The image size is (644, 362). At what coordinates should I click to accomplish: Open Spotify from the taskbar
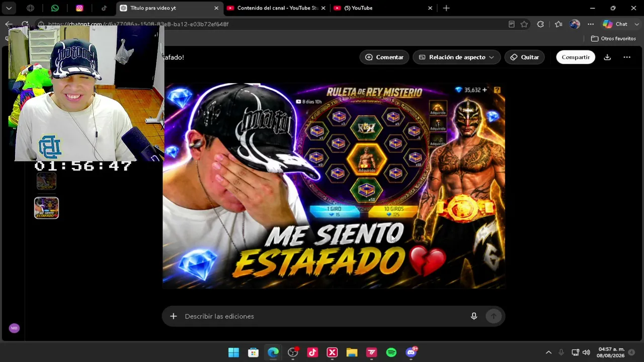[x=391, y=352]
